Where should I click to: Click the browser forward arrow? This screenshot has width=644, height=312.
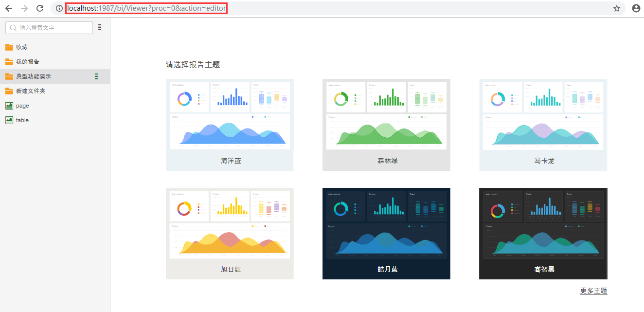point(24,8)
